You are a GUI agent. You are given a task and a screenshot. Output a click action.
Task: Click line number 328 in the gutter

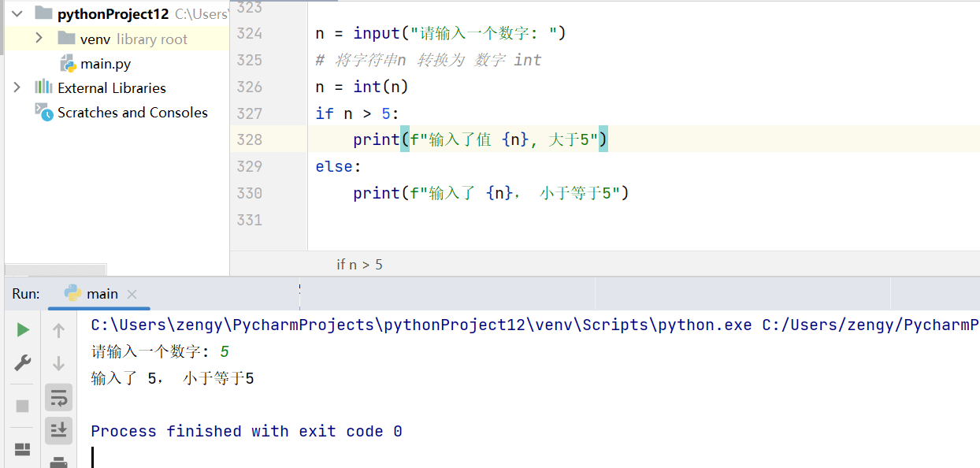[249, 139]
